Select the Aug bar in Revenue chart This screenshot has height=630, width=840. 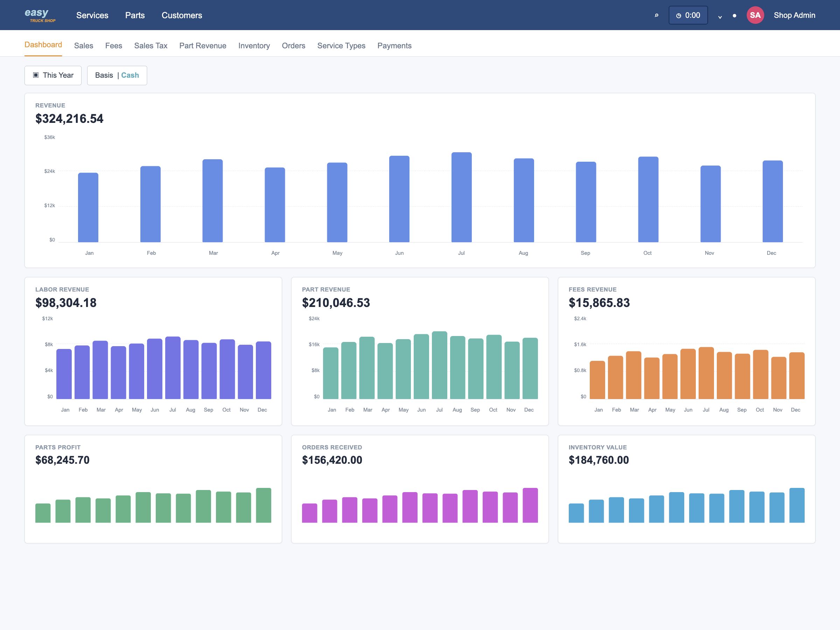(x=524, y=200)
